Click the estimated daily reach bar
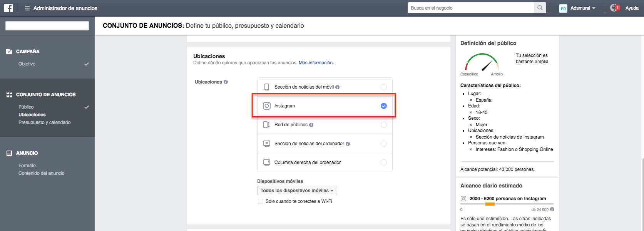 tap(507, 204)
